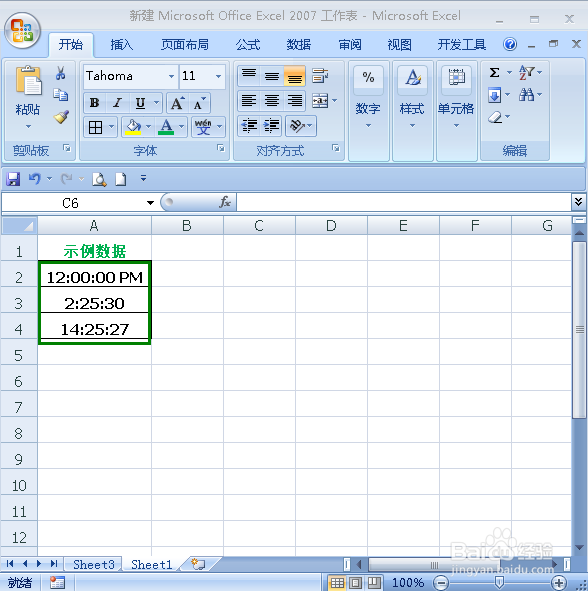588x591 pixels.
Task: Insert a new worksheet tab
Action: tap(199, 564)
